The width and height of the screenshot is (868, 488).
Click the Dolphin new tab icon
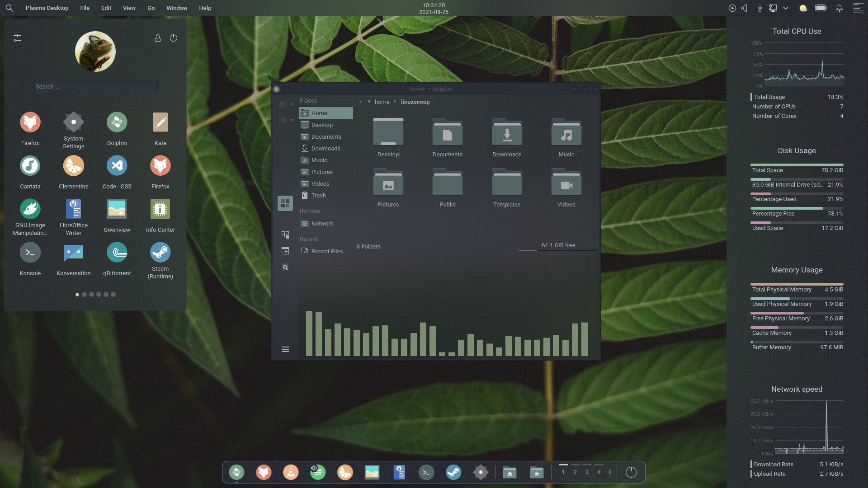285,251
